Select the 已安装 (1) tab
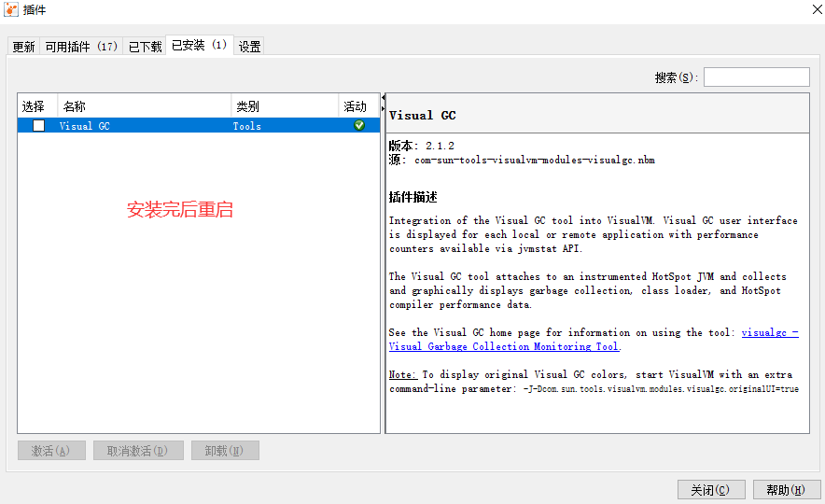This screenshot has width=825, height=504. pyautogui.click(x=200, y=45)
